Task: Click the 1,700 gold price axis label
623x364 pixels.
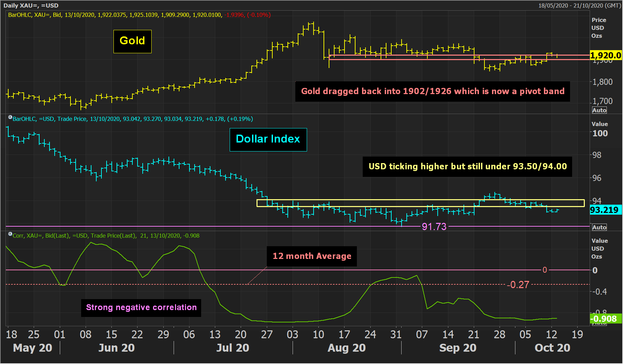Action: click(603, 101)
